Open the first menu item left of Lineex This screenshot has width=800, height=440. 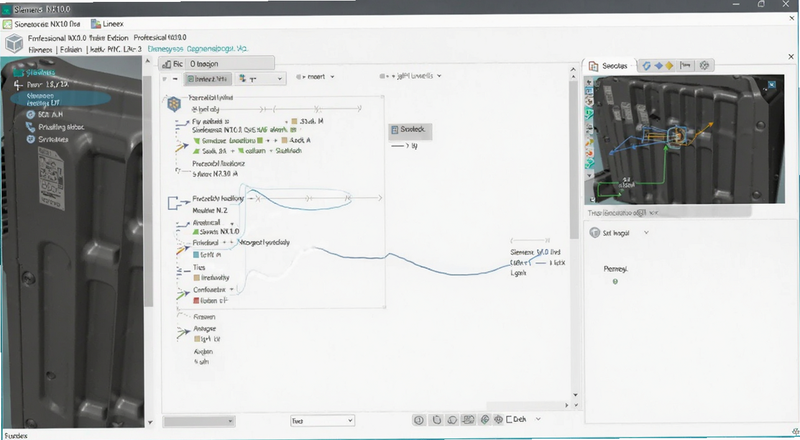41,23
